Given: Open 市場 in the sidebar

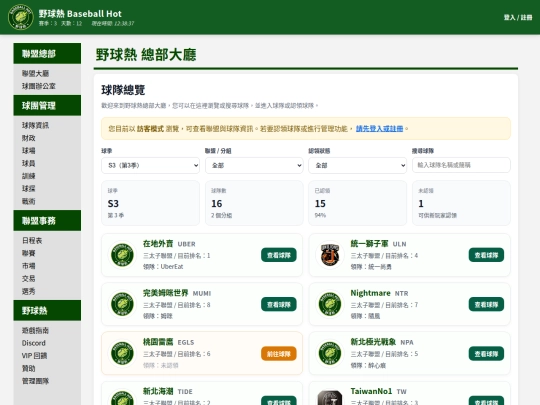Looking at the screenshot, I should [x=29, y=266].
